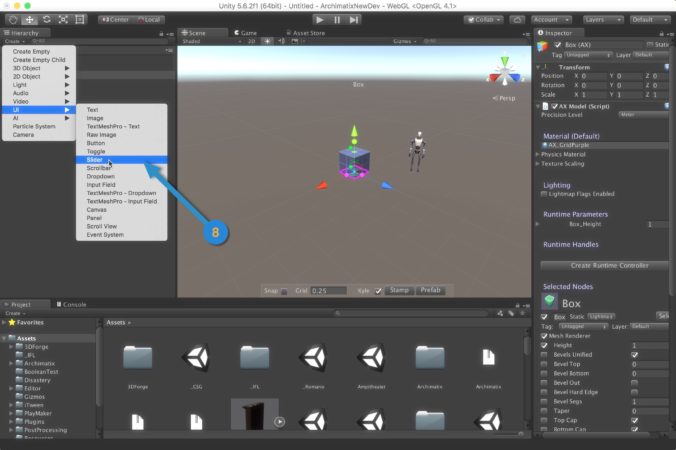Play the dark model asset preview
676x450 pixels.
pos(279,422)
